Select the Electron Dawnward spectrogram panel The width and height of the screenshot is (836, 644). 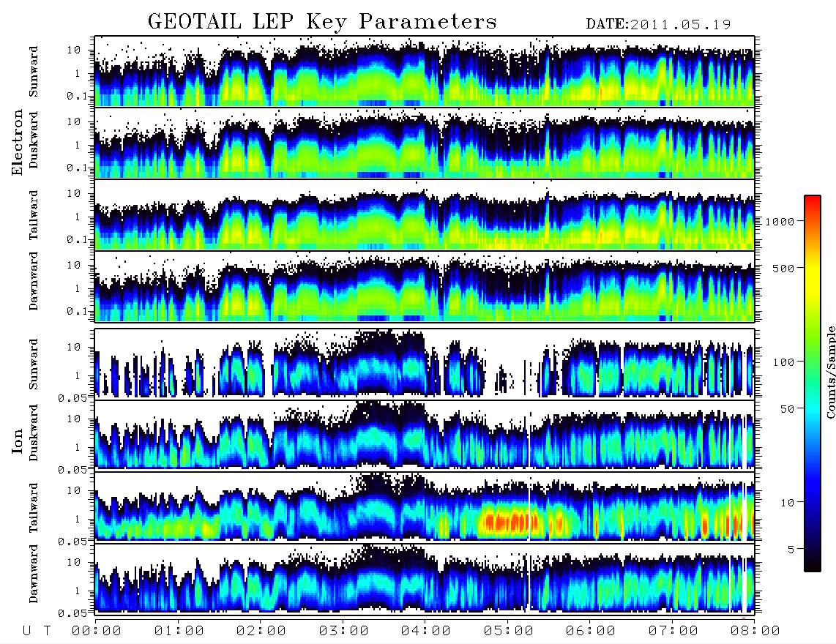425,287
